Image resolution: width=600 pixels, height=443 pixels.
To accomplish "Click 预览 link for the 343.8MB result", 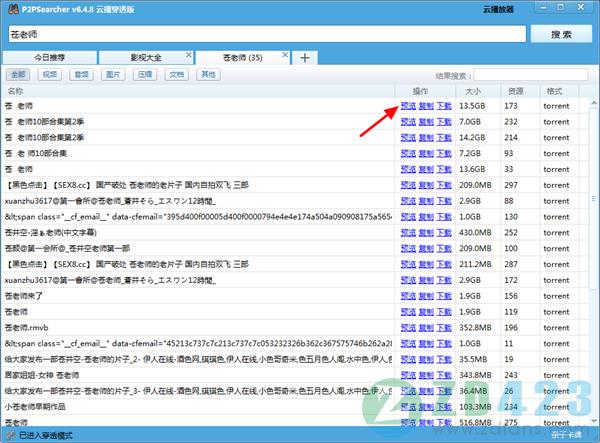I will 408,375.
